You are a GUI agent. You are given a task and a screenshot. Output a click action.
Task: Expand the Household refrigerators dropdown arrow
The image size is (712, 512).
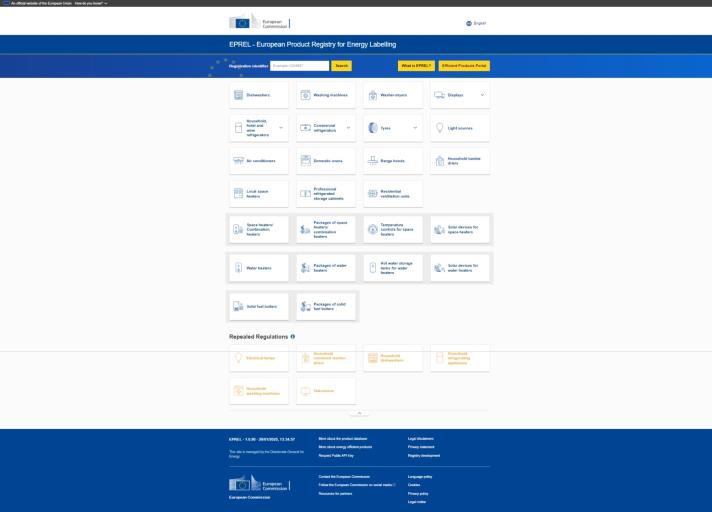[x=281, y=128]
